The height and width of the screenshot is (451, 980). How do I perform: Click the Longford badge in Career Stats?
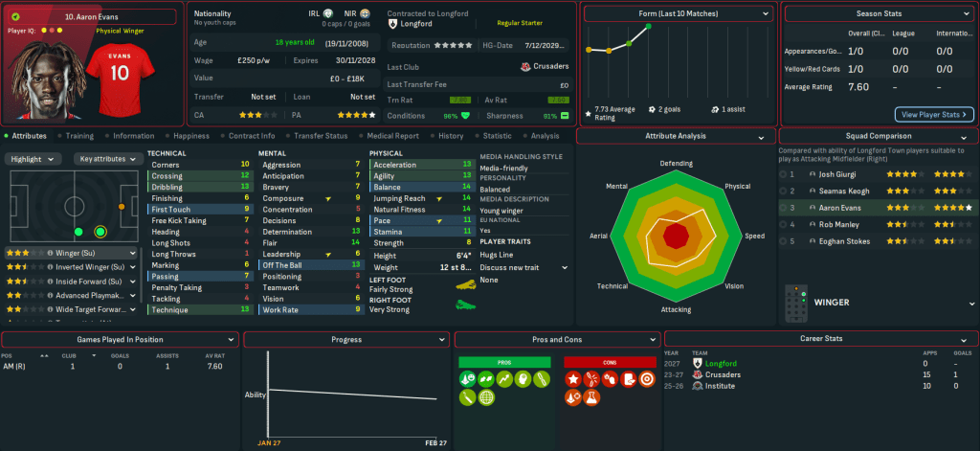(x=696, y=364)
